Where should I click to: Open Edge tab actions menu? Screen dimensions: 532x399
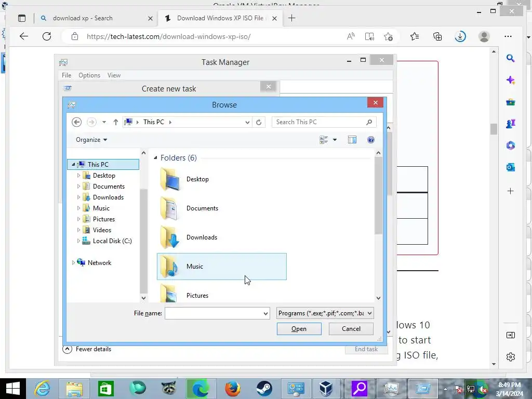point(22,18)
